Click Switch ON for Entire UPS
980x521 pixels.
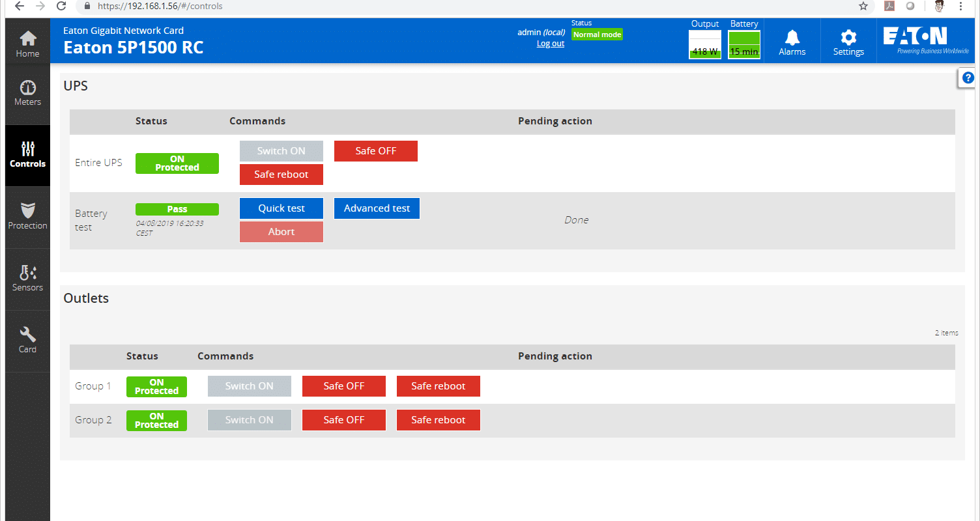click(281, 151)
